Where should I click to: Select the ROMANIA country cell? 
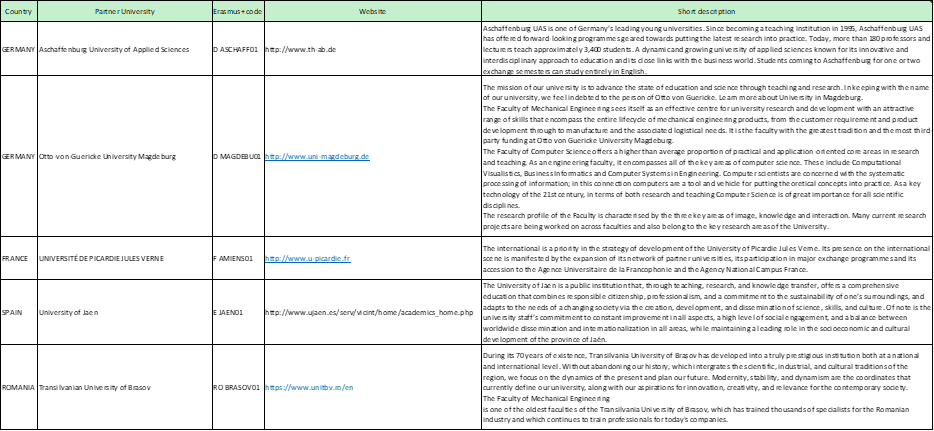pyautogui.click(x=18, y=386)
